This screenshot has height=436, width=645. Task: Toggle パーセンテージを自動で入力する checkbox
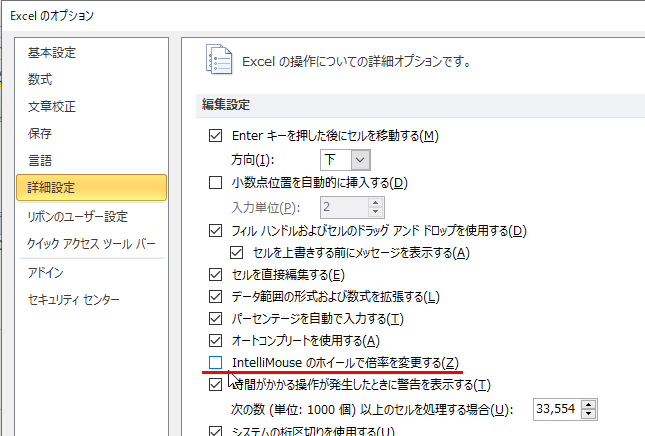[x=216, y=318]
